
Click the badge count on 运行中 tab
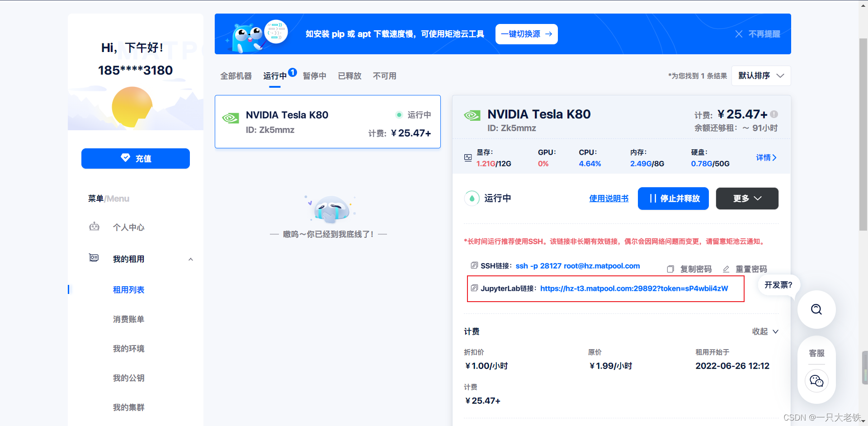point(292,72)
